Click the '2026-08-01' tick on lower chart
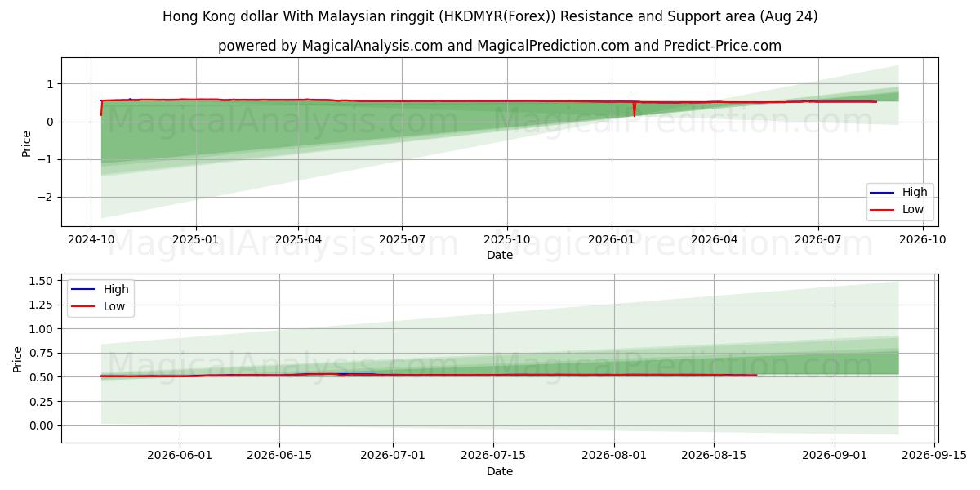 point(614,457)
